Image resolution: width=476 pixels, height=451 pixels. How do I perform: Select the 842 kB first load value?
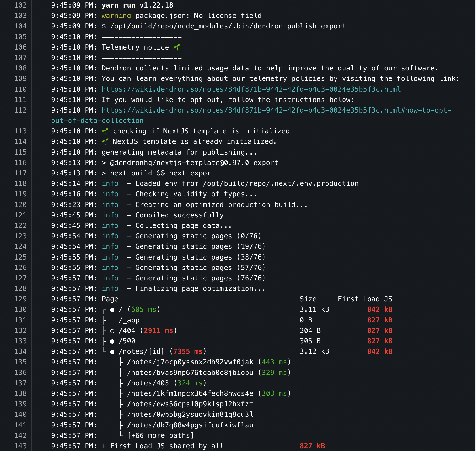(x=379, y=309)
